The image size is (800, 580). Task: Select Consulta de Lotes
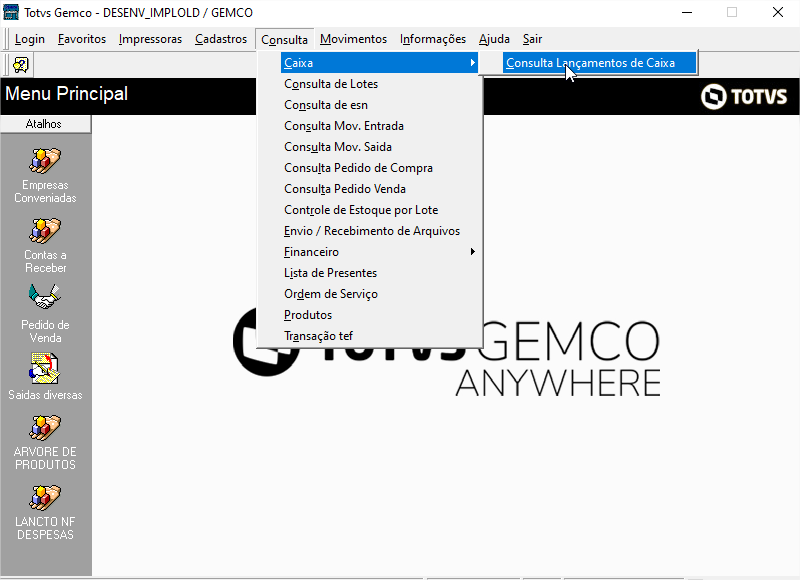tap(380, 84)
